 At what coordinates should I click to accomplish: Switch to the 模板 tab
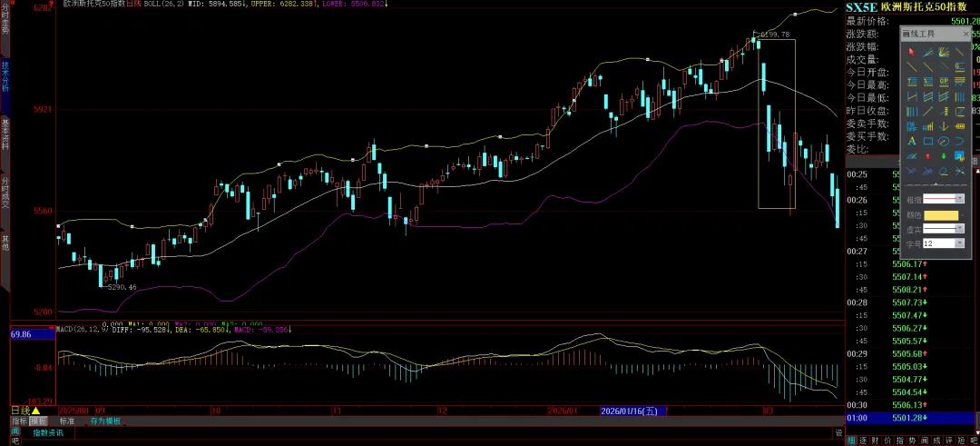click(x=38, y=421)
